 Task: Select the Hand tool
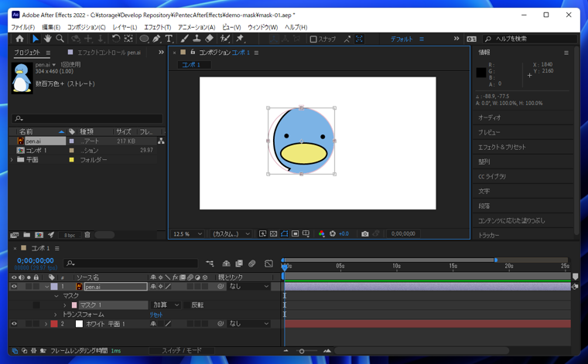tap(48, 39)
